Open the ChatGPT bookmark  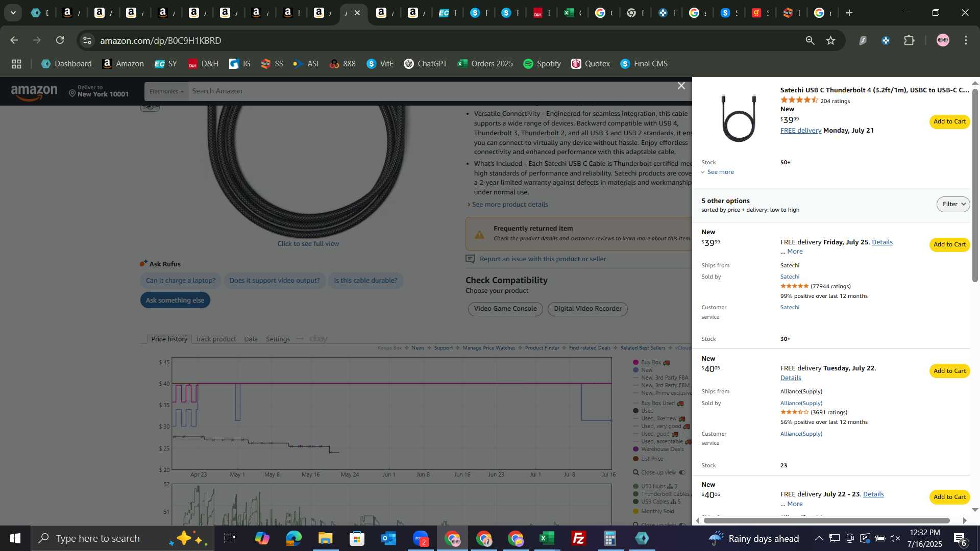[426, 64]
